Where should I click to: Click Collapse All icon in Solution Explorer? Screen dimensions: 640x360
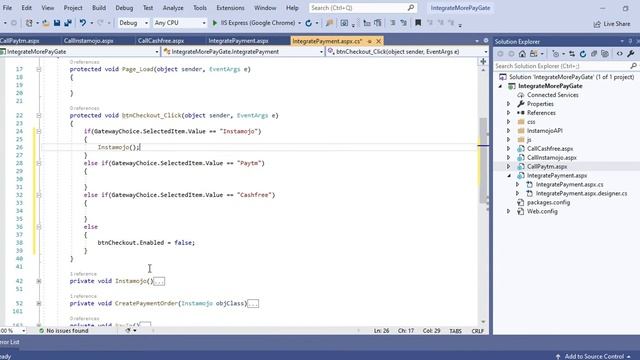pos(594,54)
